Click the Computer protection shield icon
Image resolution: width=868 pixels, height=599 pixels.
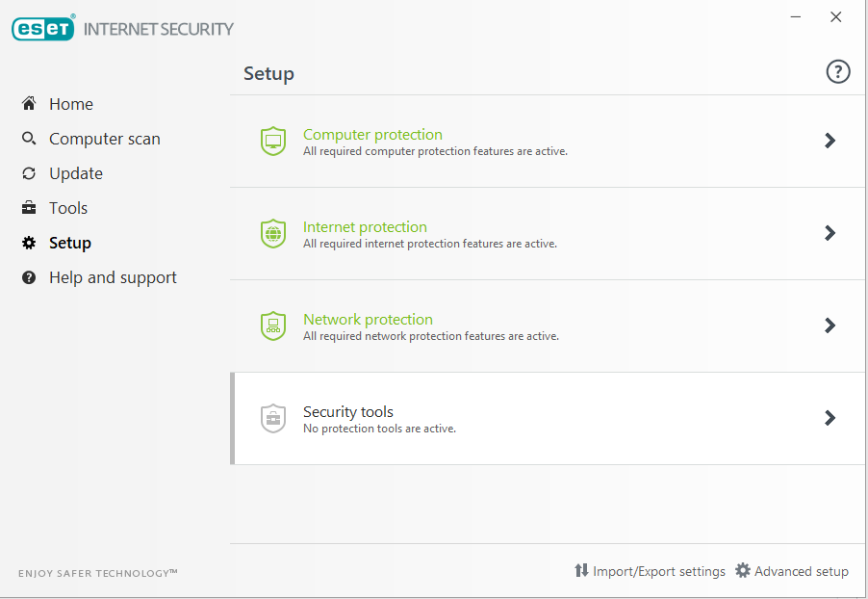273,142
